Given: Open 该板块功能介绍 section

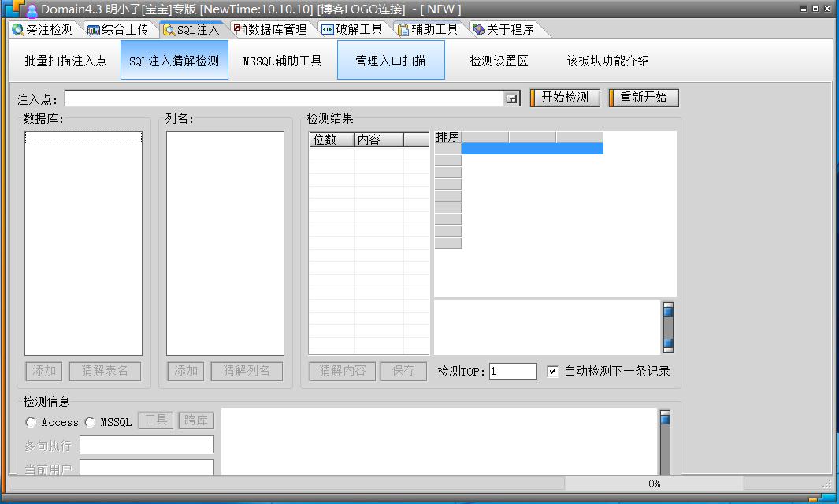Looking at the screenshot, I should (x=608, y=61).
